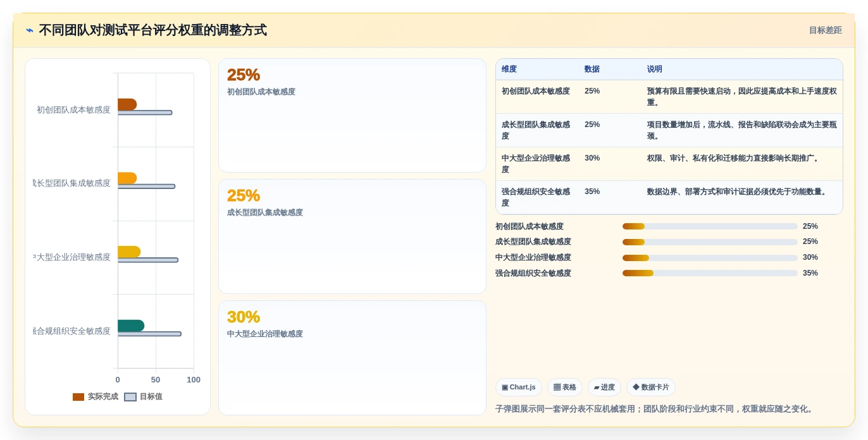
Task: Click the blue icon beside the page title
Action: pos(30,30)
